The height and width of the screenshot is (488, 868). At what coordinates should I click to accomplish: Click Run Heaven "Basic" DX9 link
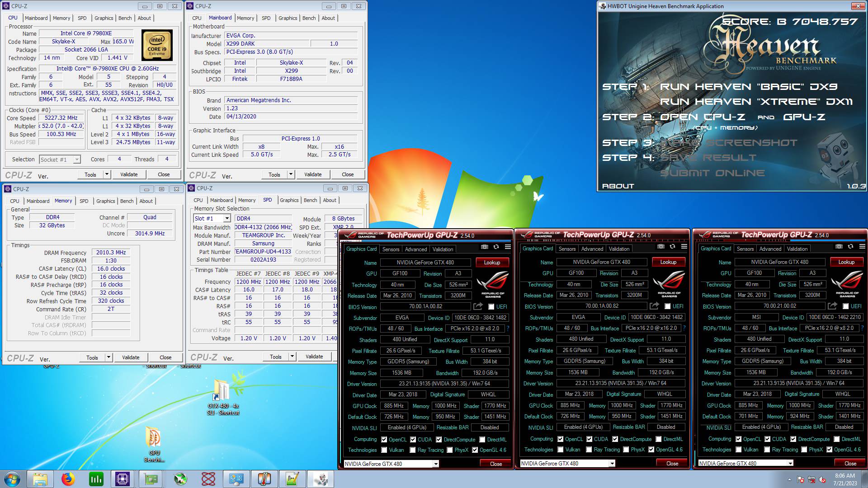point(748,87)
